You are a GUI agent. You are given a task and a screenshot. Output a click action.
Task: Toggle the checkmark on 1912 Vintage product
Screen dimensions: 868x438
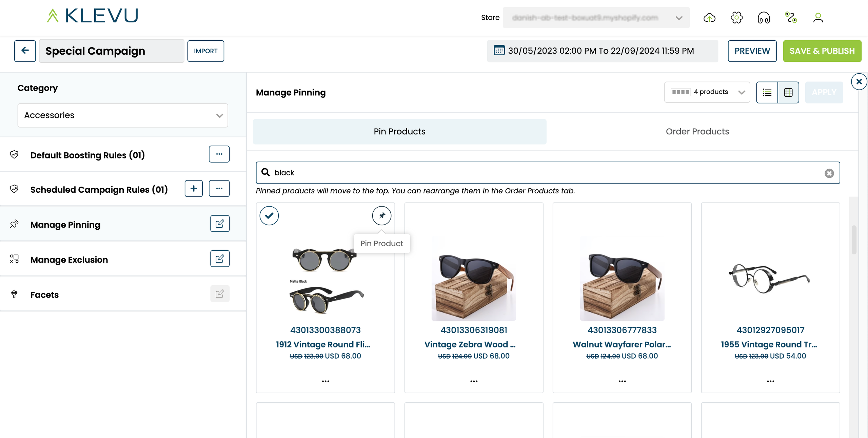click(269, 215)
